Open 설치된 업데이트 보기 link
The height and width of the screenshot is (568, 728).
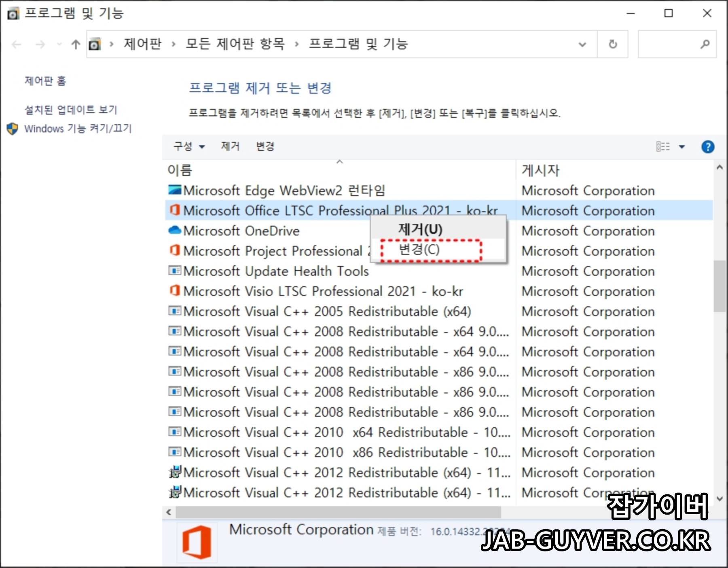71,109
